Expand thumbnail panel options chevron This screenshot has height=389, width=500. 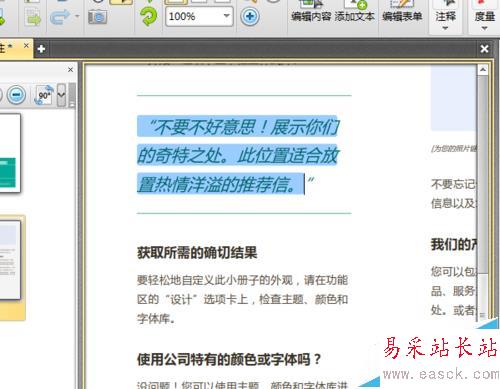point(61,95)
